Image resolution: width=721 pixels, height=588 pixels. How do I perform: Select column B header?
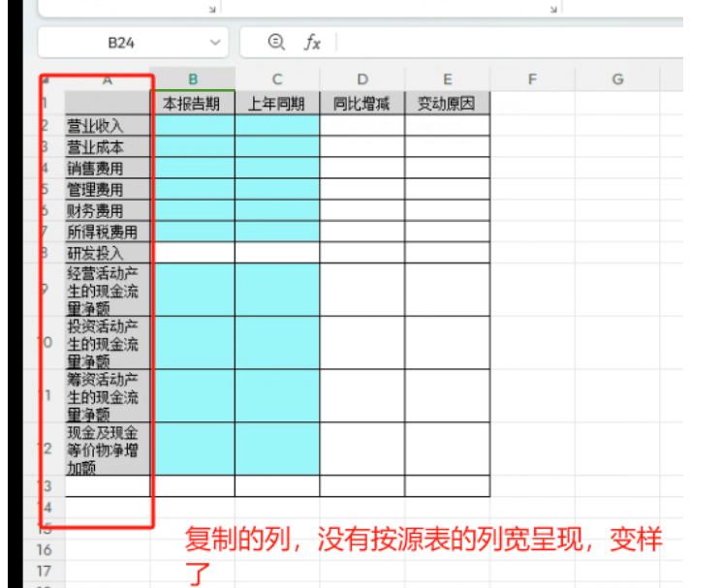tap(193, 79)
